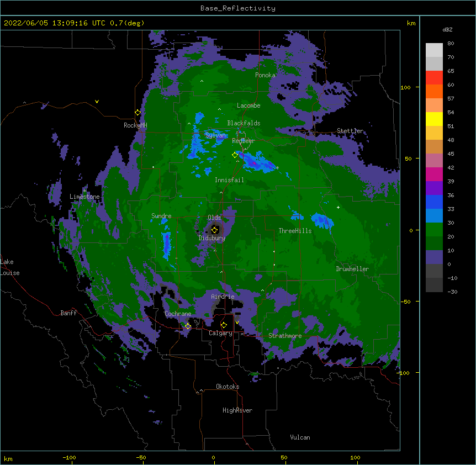476x465 pixels.
Task: Click the Cochrane city label
Action: pos(178,314)
